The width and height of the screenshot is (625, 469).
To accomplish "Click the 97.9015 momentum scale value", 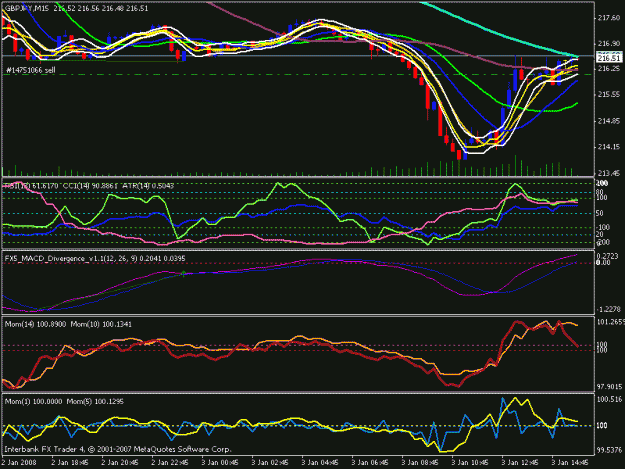I will pos(609,387).
